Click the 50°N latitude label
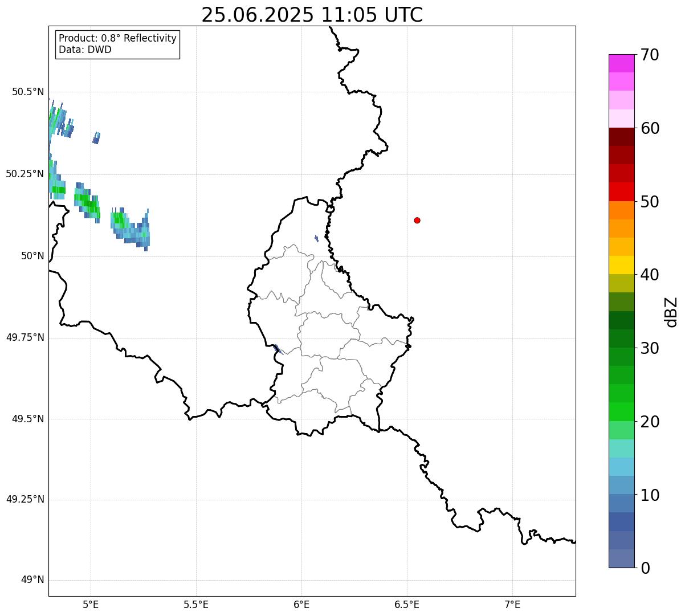The width and height of the screenshot is (685, 616). click(32, 256)
